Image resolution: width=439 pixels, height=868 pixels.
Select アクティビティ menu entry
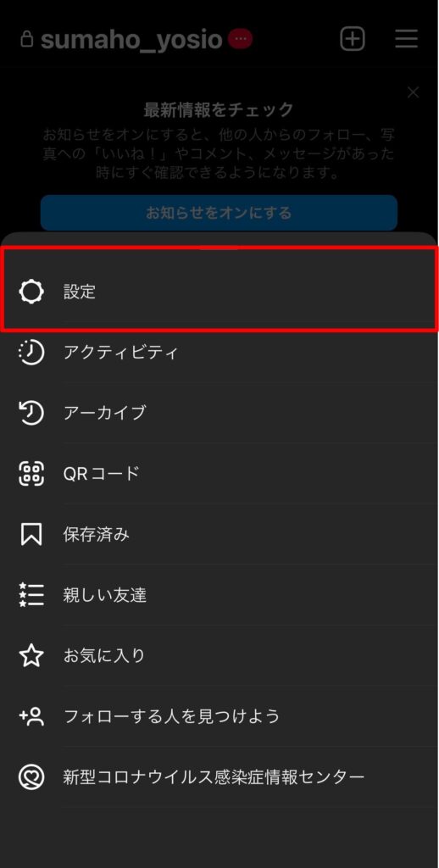click(x=219, y=352)
